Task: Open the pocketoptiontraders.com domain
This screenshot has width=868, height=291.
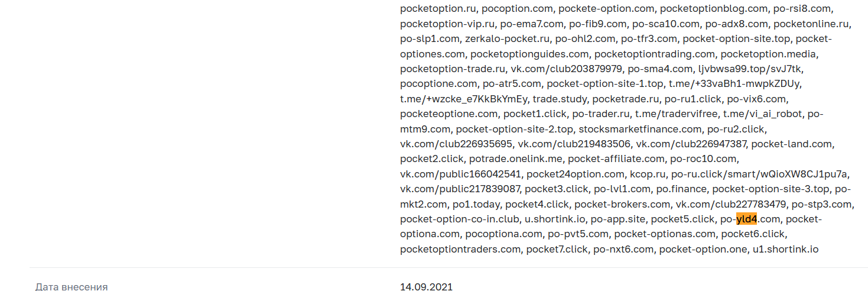Action: pyautogui.click(x=460, y=249)
